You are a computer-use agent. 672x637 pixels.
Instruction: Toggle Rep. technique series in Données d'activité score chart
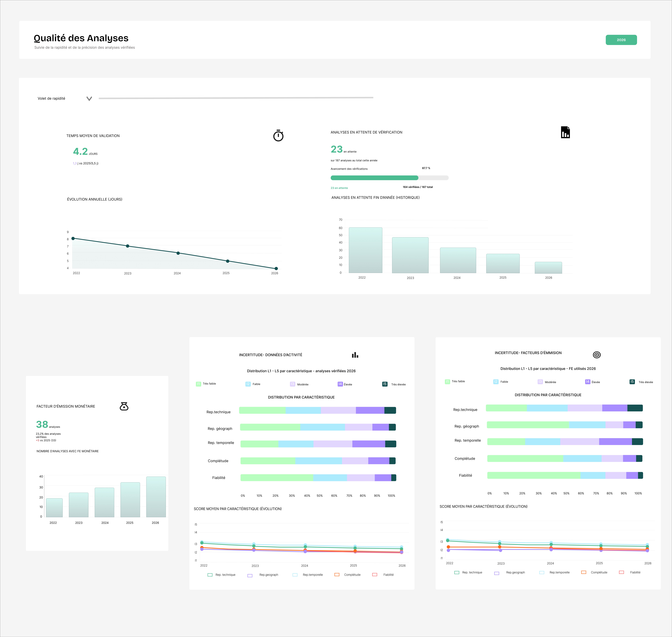pos(210,575)
